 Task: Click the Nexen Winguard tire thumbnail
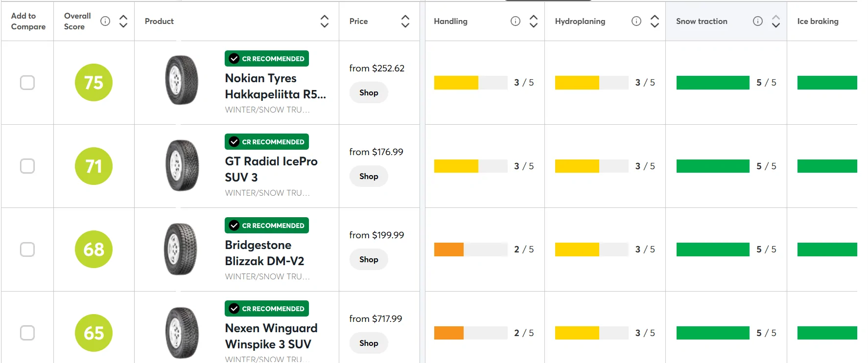[182, 333]
